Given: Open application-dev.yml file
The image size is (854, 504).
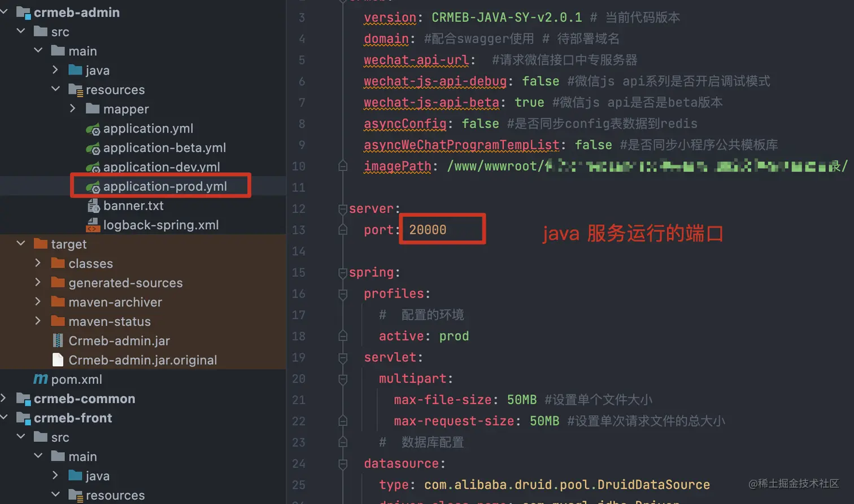Looking at the screenshot, I should (x=162, y=166).
